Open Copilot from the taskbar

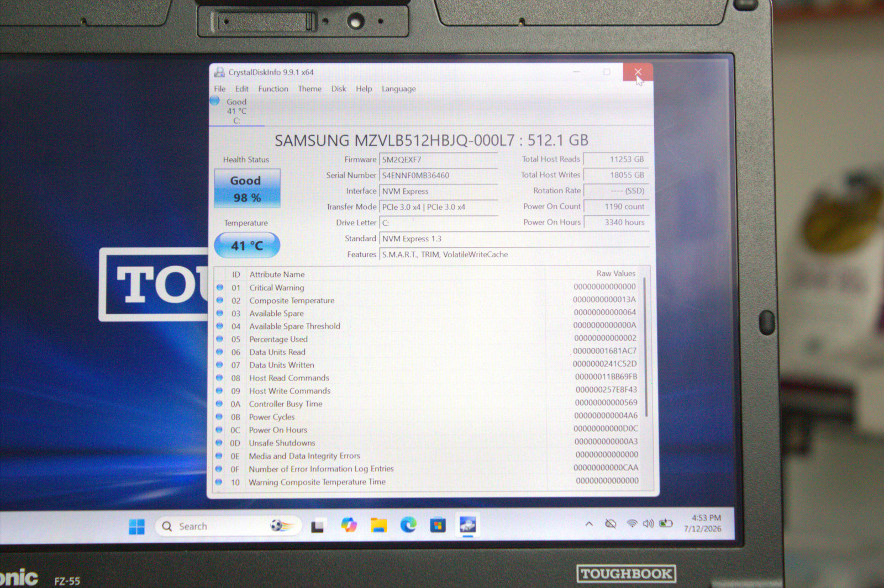(349, 525)
